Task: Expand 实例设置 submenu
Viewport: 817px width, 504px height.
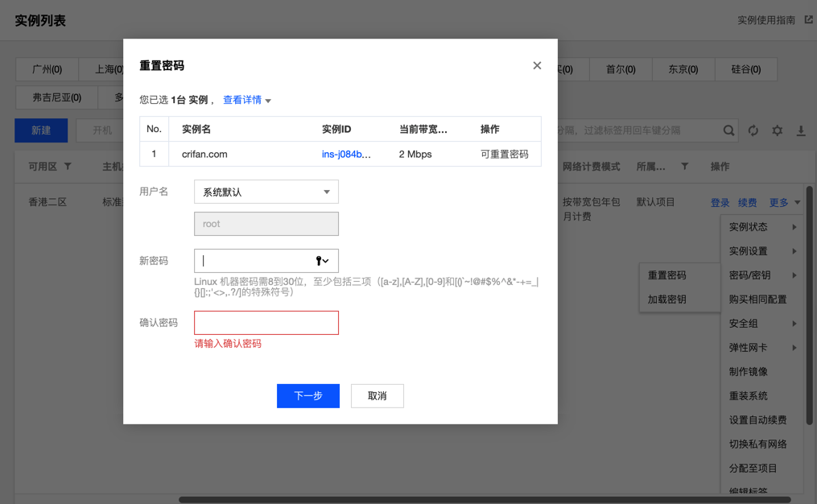Action: click(763, 250)
